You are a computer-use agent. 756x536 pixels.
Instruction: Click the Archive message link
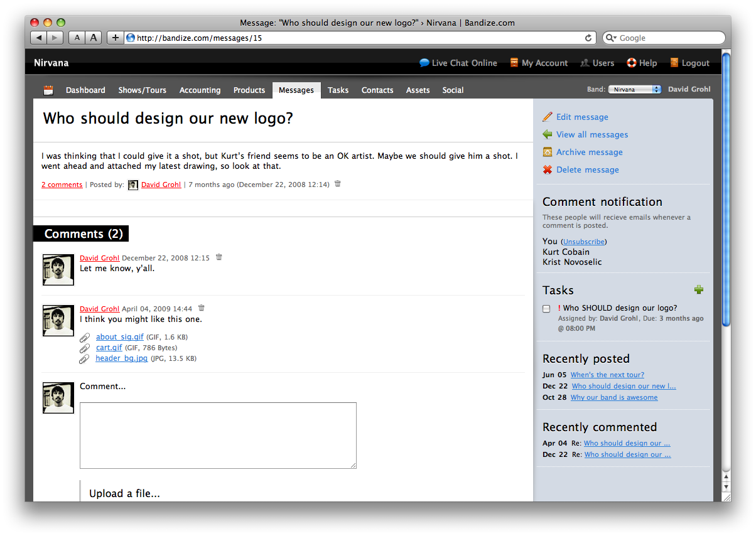[x=590, y=152]
